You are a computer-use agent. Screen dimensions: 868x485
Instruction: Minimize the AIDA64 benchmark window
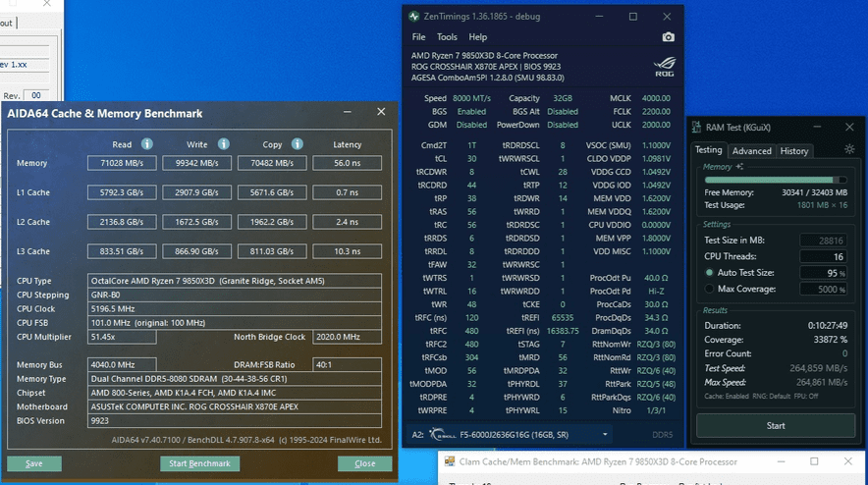pyautogui.click(x=347, y=112)
